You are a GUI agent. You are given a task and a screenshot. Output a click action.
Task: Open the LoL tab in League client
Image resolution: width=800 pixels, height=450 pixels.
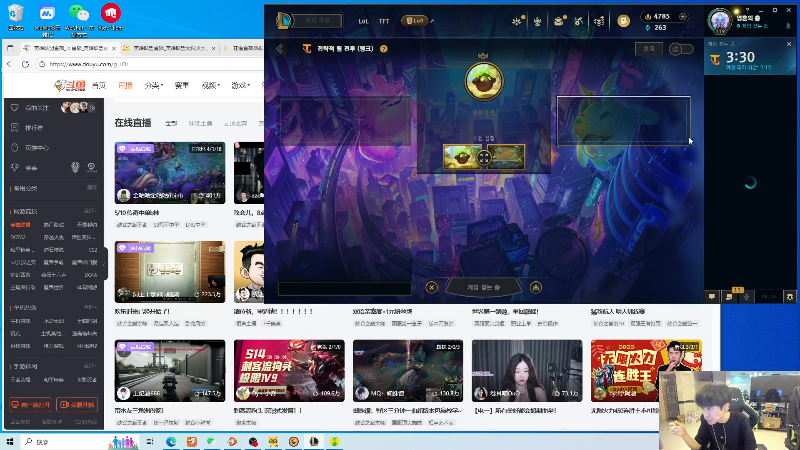tap(363, 21)
